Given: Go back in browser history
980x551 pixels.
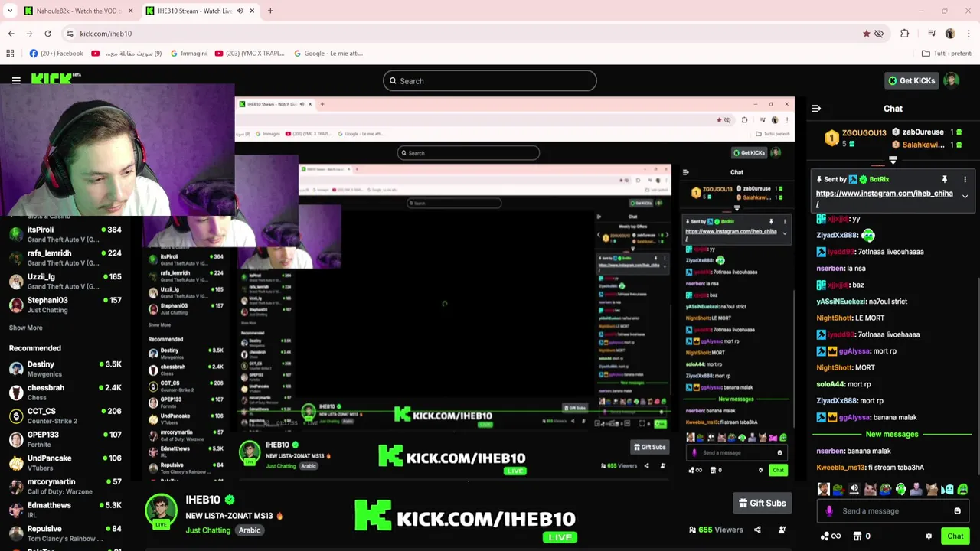Looking at the screenshot, I should tap(11, 34).
